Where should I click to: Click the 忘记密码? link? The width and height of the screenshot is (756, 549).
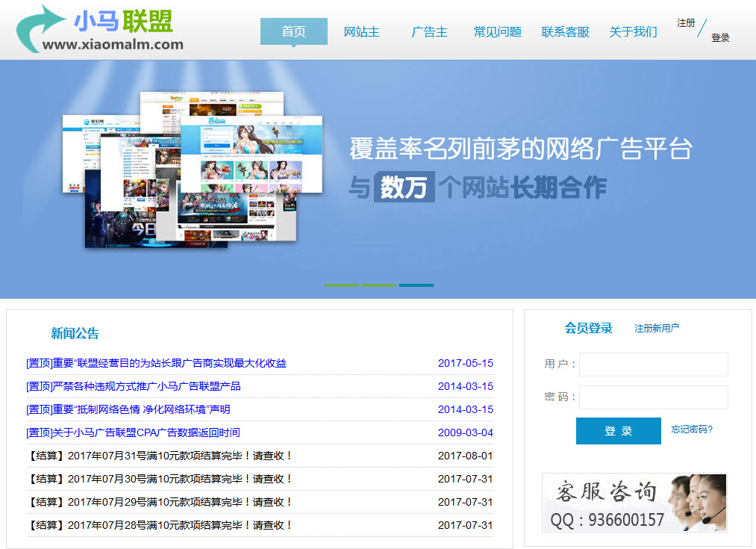pos(692,429)
